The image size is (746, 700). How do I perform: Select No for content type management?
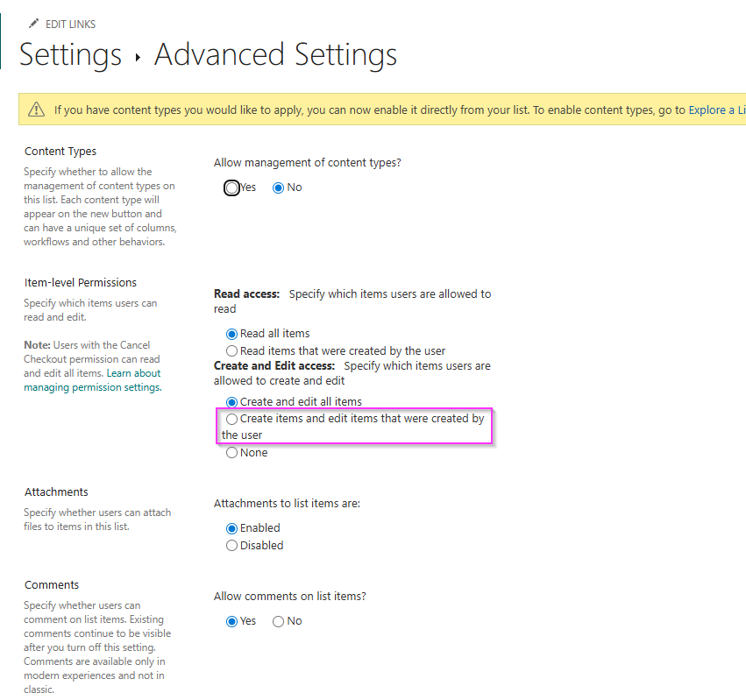point(279,187)
